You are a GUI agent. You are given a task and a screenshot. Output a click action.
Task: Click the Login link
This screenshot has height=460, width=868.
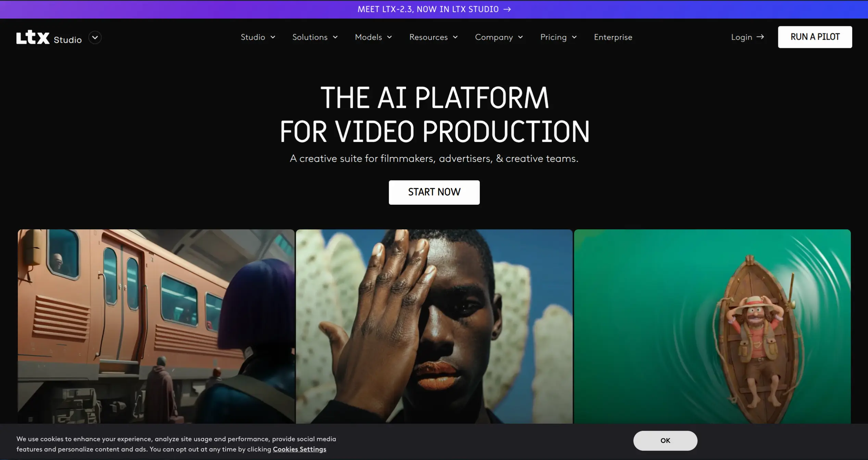[741, 37]
